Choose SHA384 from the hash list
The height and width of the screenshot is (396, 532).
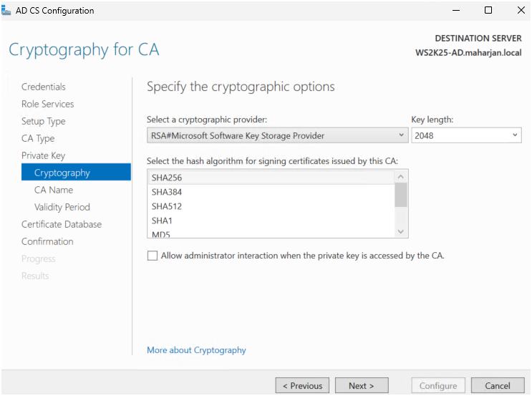167,192
